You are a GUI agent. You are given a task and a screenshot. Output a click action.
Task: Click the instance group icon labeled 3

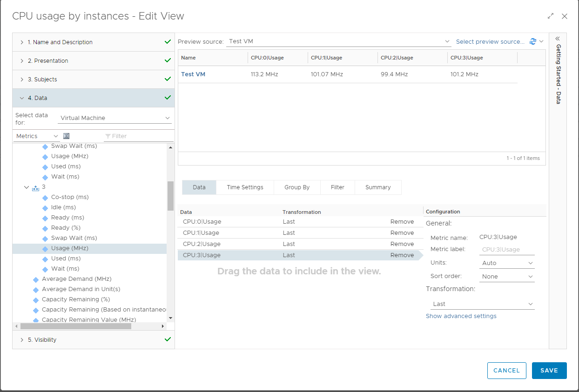click(35, 187)
